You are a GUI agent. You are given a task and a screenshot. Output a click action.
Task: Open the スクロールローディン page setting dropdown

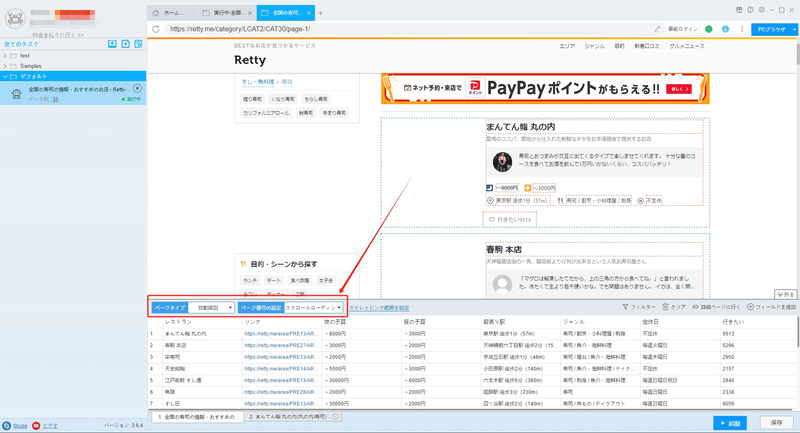point(313,308)
